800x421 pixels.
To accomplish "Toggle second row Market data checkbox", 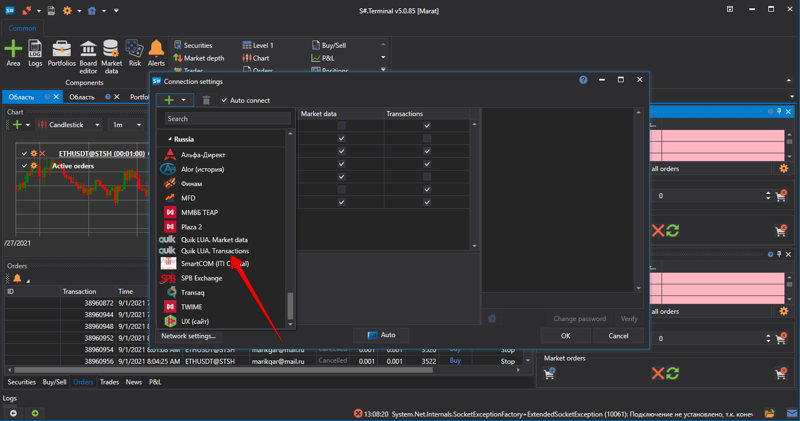I will point(341,138).
